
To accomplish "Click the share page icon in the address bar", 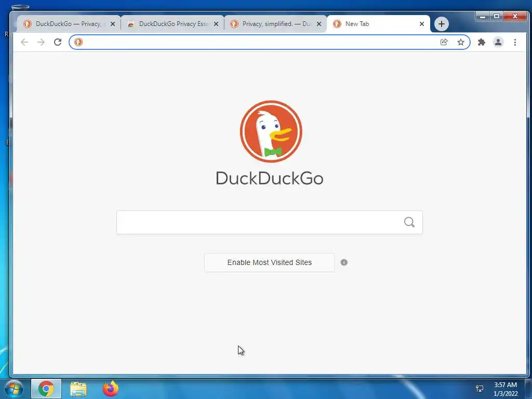I will pos(444,42).
